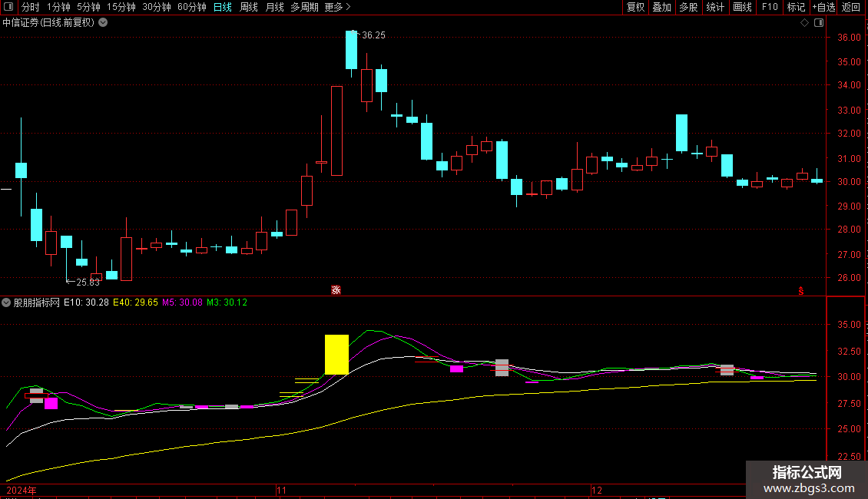This screenshot has height=499, width=868.
Task: Open dropdown beside 中信证券 title
Action: coord(103,23)
